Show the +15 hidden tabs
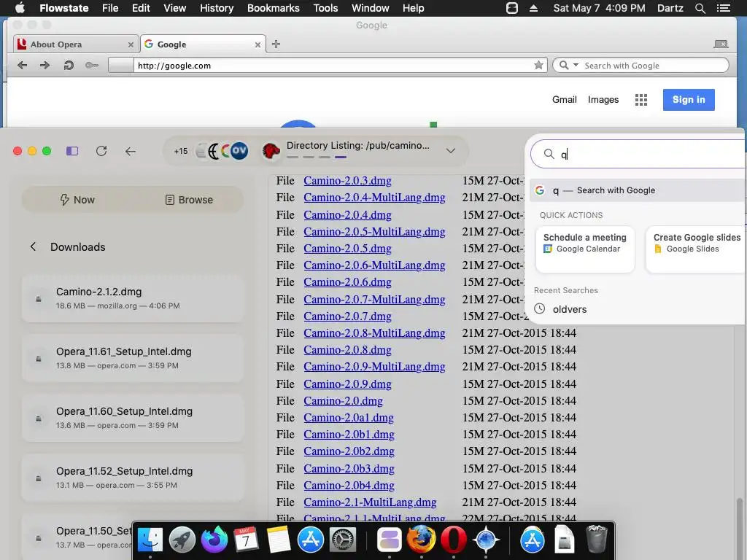The image size is (747, 560). coord(181,152)
